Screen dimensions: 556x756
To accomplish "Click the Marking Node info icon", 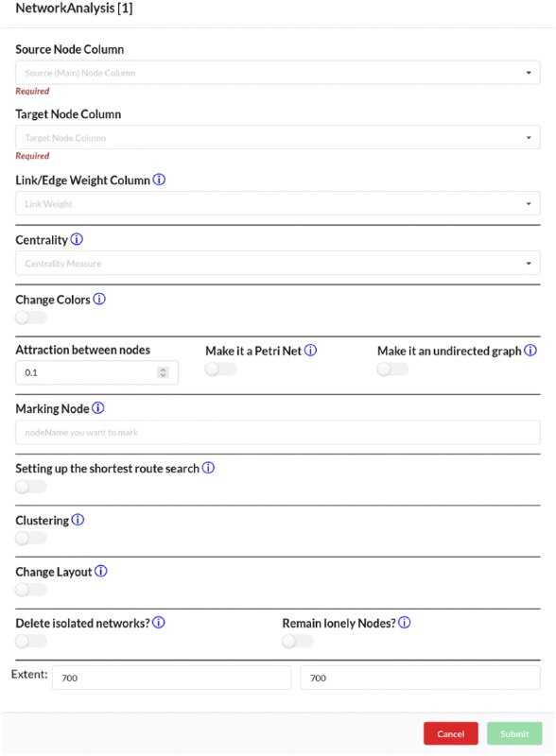I will (x=98, y=408).
